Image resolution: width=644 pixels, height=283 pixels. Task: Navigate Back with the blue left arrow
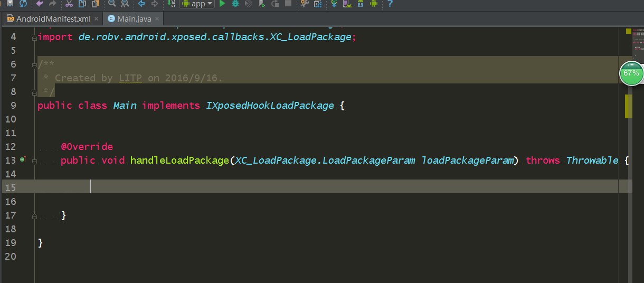pyautogui.click(x=141, y=4)
